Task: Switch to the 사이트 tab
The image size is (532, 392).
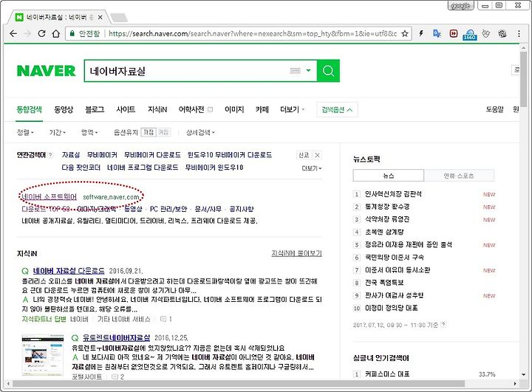Action: [x=126, y=109]
